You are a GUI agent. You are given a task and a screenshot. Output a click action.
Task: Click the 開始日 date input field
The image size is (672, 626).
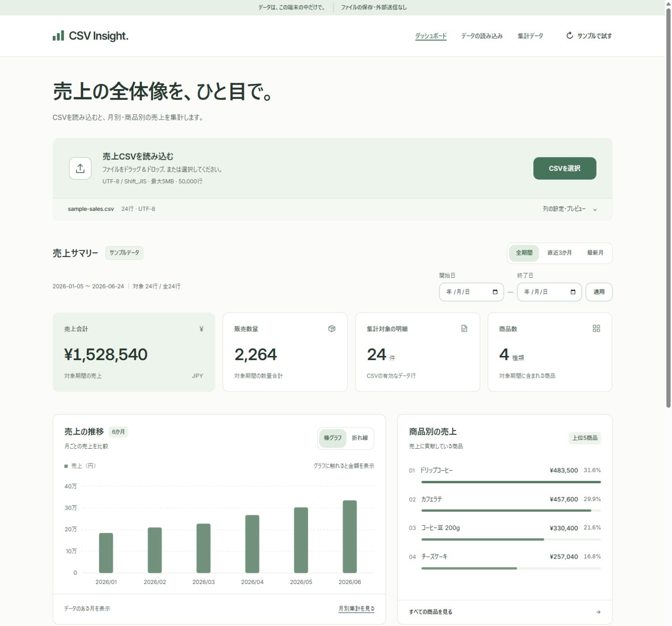[471, 292]
